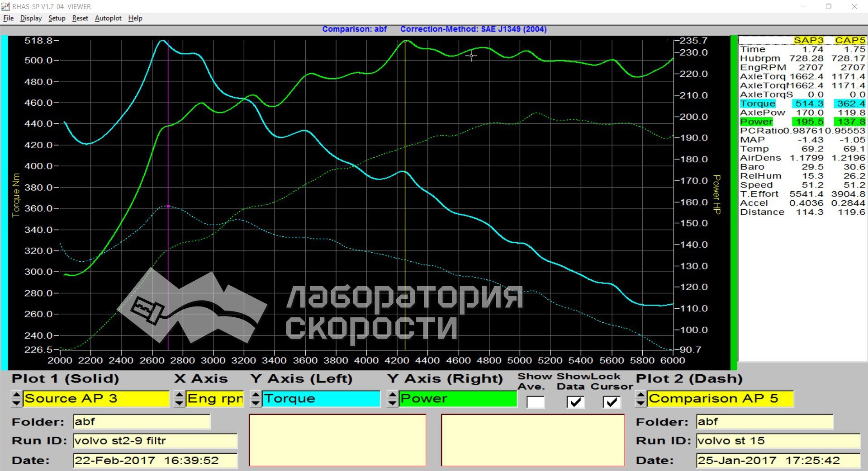
Task: Click the Baro row label
Action: [x=752, y=167]
